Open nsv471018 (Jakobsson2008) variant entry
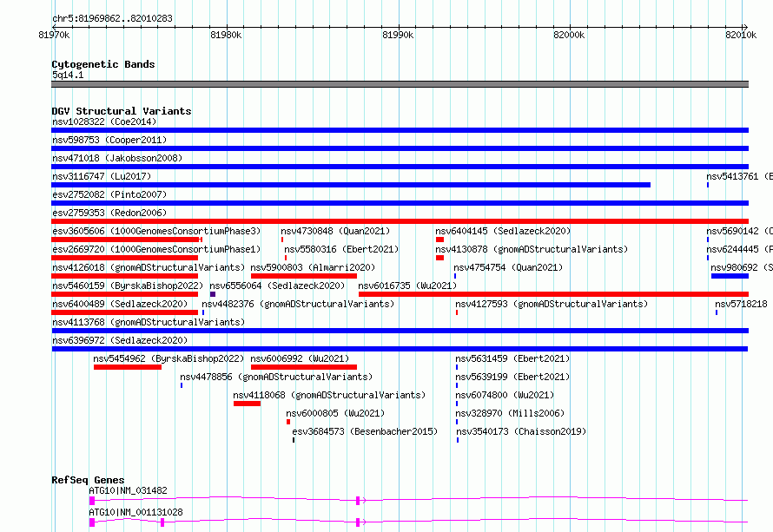This screenshot has height=532, width=773. pos(117,158)
